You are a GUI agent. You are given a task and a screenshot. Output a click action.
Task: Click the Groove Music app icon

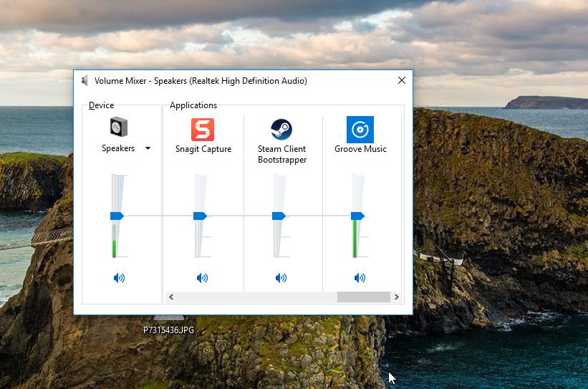coord(360,130)
